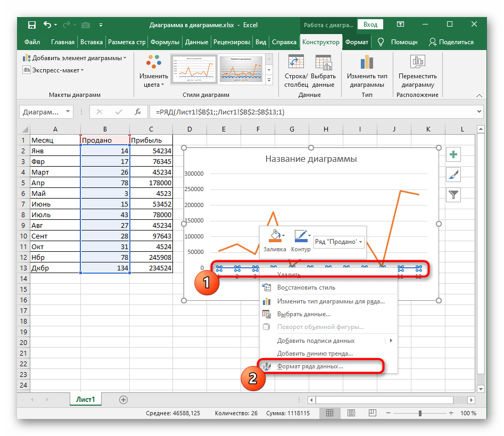The image size is (504, 436).
Task: Choose Восстановить стиль in context menu
Action: coord(328,287)
